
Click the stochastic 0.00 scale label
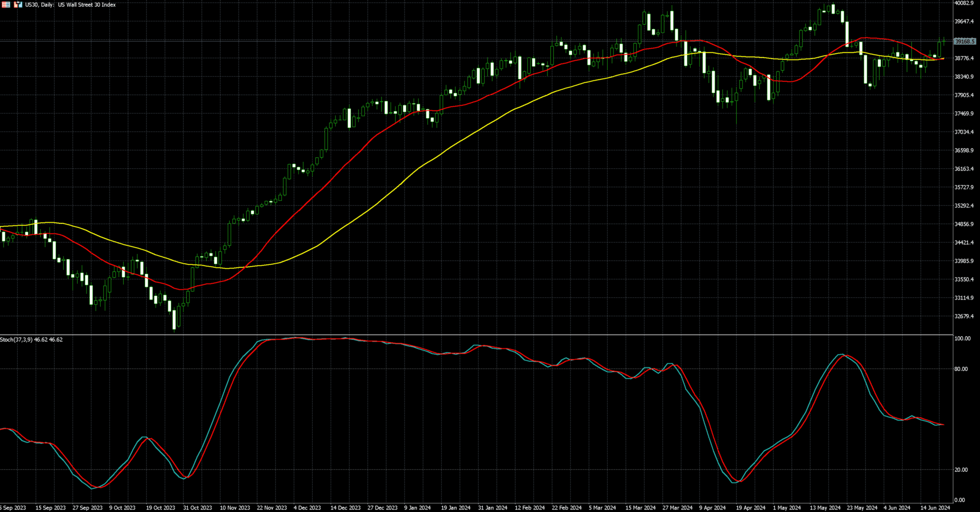[x=959, y=500]
